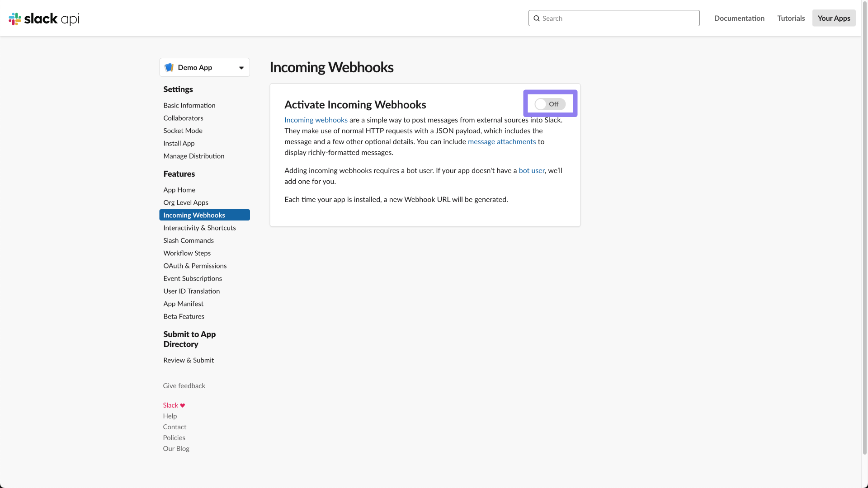
Task: Expand the Features section in sidebar
Action: click(179, 174)
